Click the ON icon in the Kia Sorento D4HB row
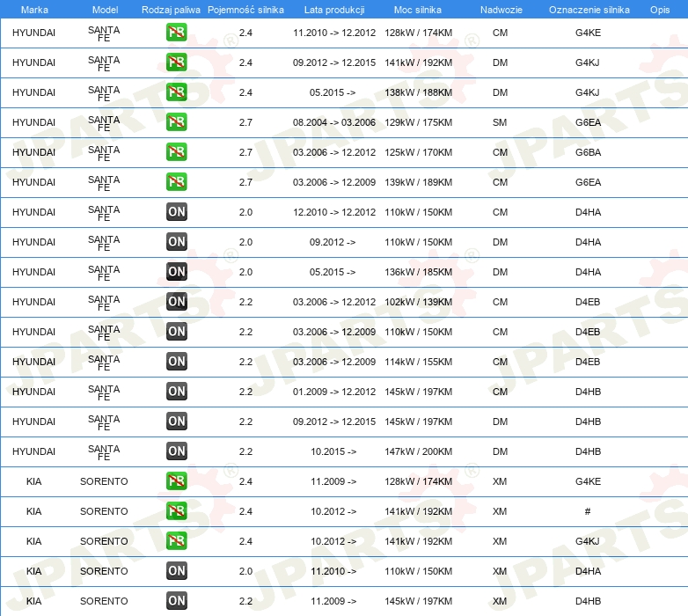The width and height of the screenshot is (688, 616). tap(176, 601)
